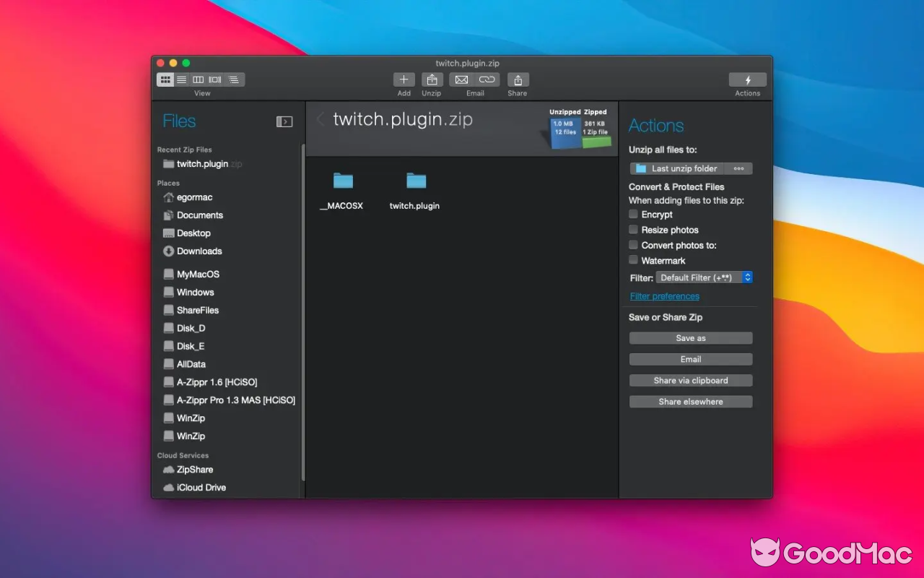
Task: Open the Default Filter dropdown
Action: [x=705, y=277]
